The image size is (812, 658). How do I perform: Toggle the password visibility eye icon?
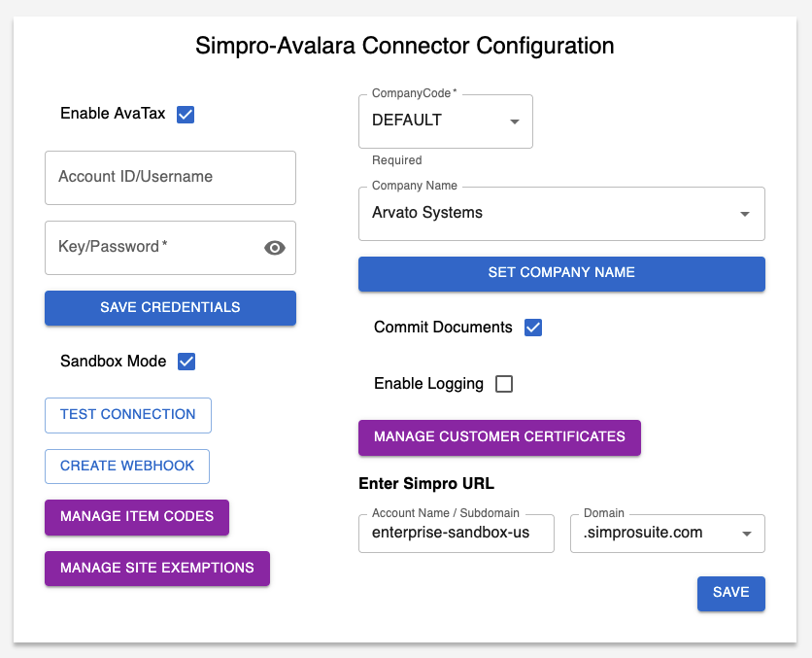pyautogui.click(x=275, y=248)
